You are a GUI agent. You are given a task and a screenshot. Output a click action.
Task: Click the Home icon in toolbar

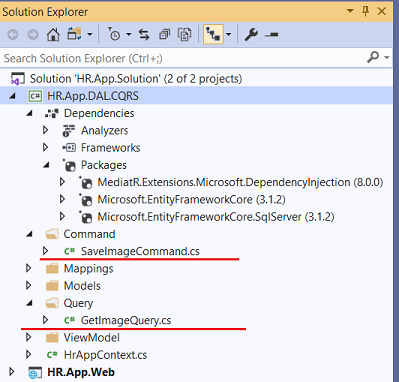[x=53, y=34]
